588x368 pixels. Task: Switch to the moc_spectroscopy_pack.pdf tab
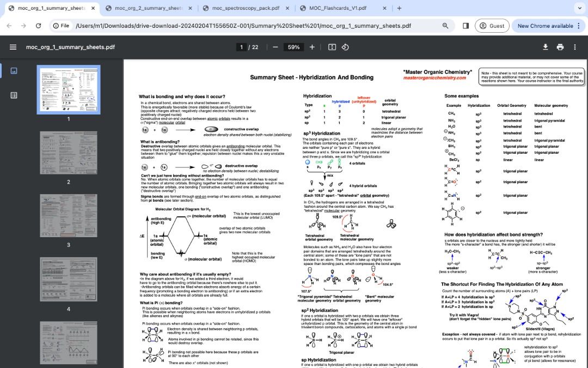click(245, 9)
